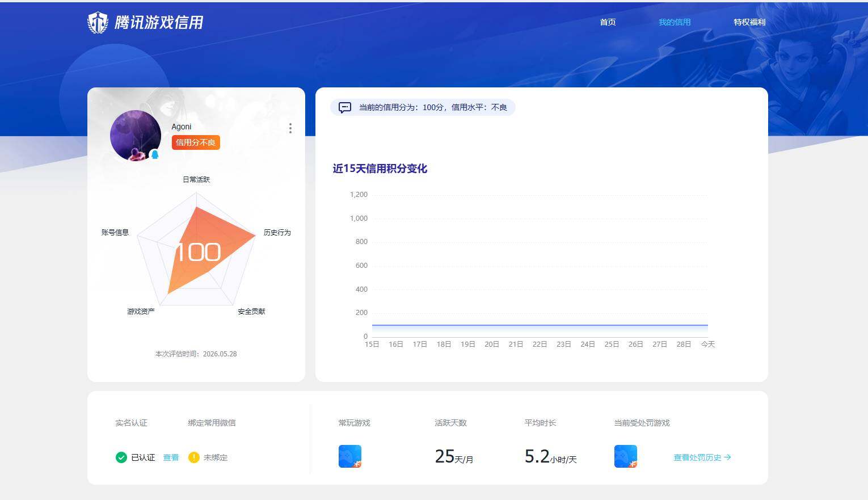Open game icon under 常玩游戏
Screen dimensions: 868x500
350,456
